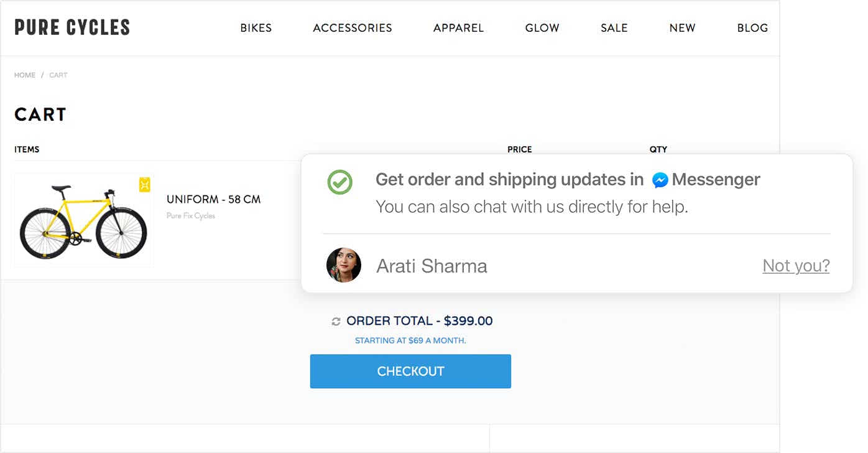
Task: Click the yellow bike product thumbnail
Action: coord(83,222)
